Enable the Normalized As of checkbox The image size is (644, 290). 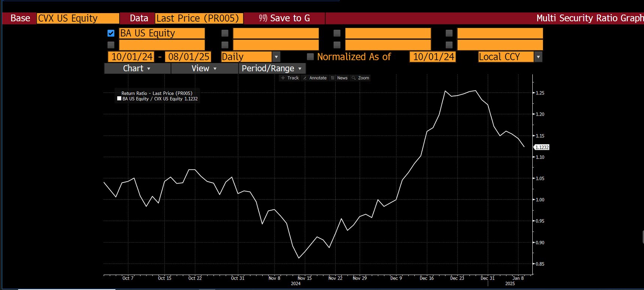click(x=310, y=57)
